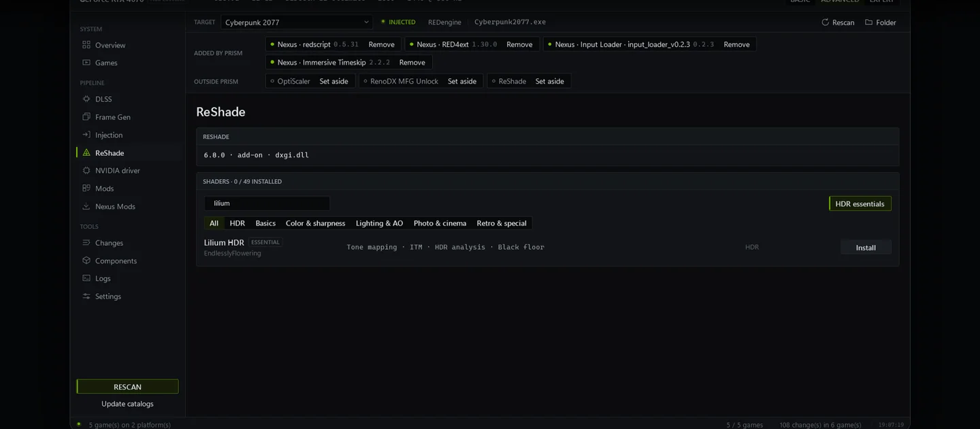Switch to Retro & special filter
The height and width of the screenshot is (429, 980).
pyautogui.click(x=502, y=223)
